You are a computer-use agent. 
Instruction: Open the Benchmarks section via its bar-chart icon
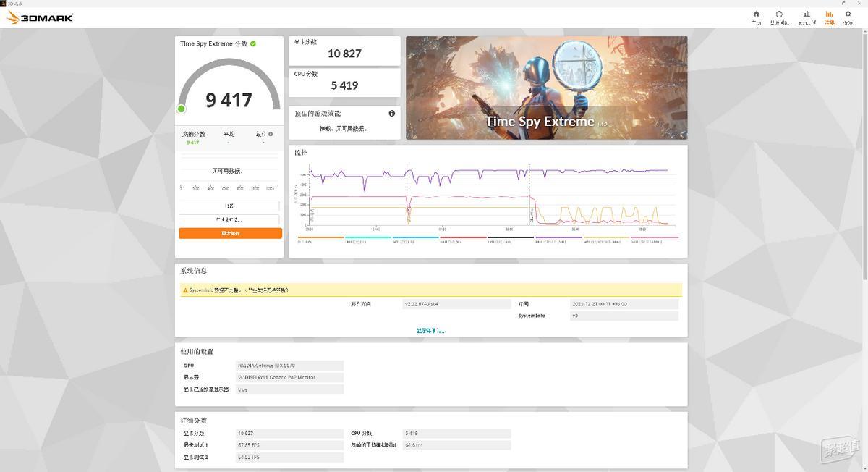click(x=807, y=14)
